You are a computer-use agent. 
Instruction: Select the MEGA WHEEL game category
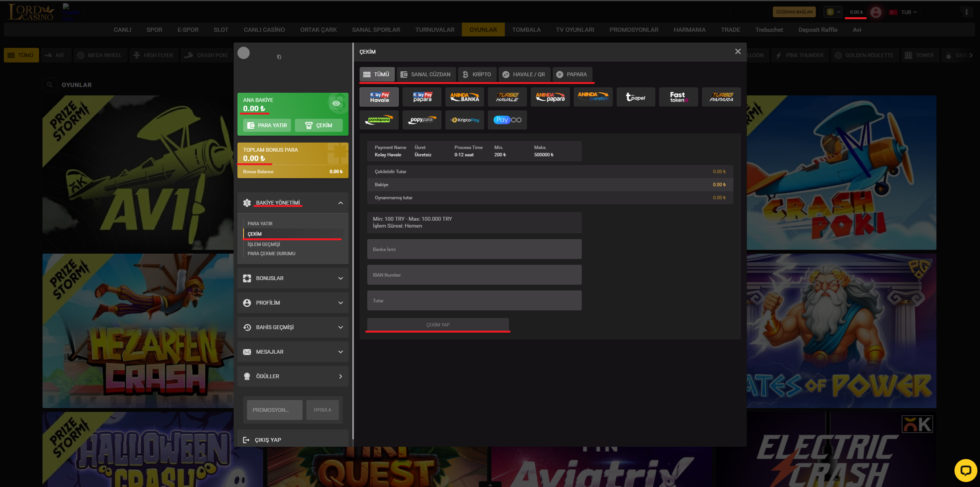click(x=100, y=55)
